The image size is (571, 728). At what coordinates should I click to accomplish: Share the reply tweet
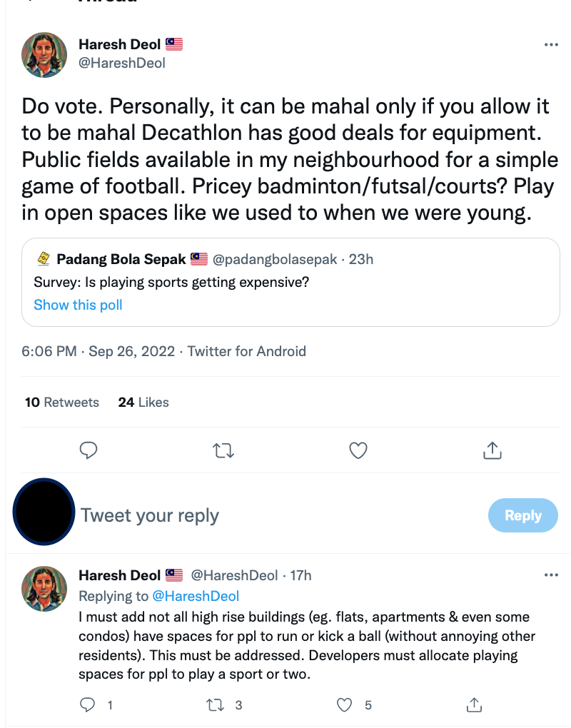[x=475, y=705]
